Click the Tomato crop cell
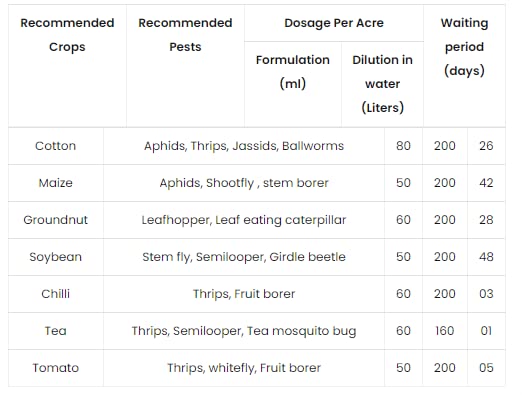Screen dimensions: 522x395 click(56, 368)
